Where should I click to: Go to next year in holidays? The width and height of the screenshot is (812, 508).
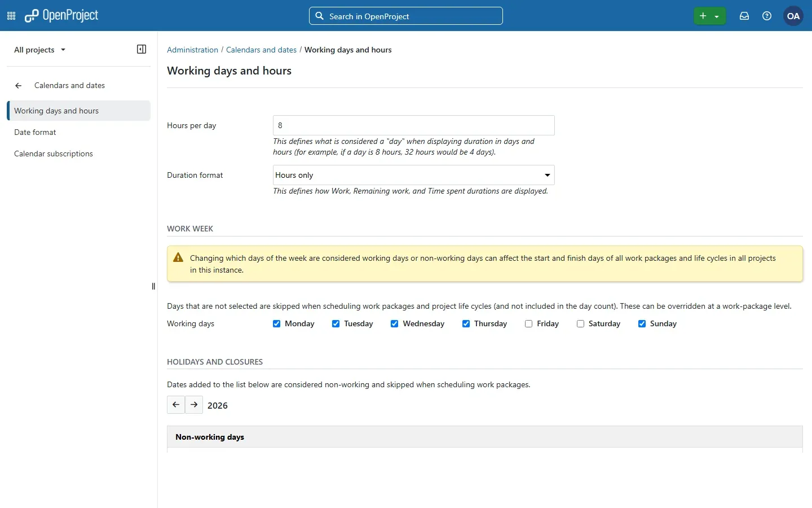point(194,405)
